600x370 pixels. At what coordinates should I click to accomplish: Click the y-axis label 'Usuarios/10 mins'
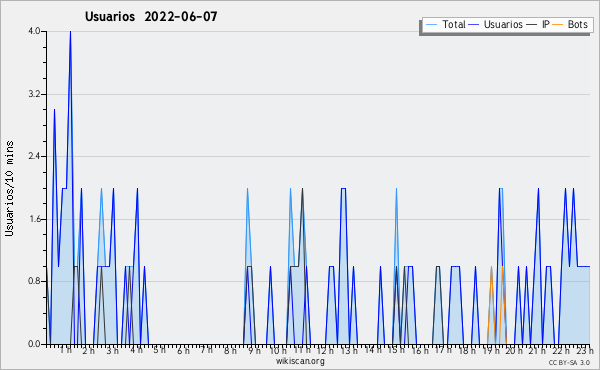9,188
